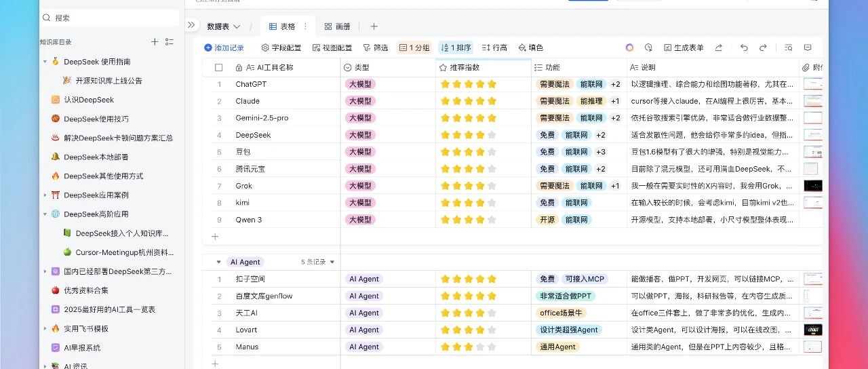Screen dimensions: 868x369
Task: Click the 类型 column header icon
Action: [x=348, y=68]
